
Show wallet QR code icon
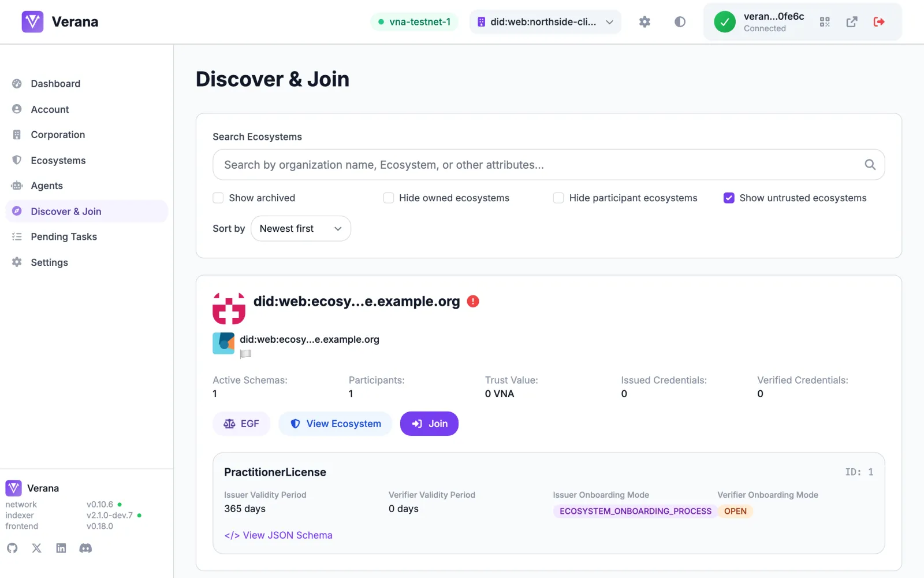[x=825, y=22]
